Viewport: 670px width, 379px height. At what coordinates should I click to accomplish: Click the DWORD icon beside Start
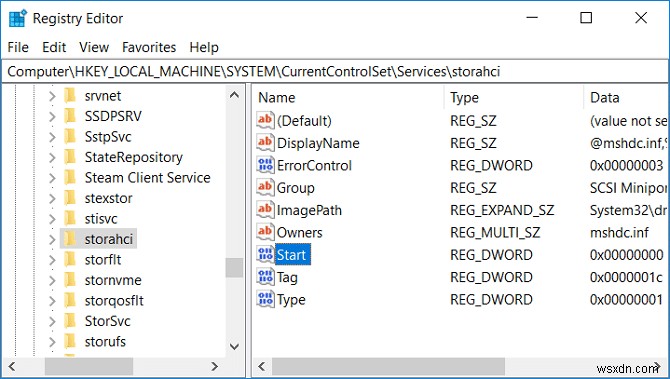coord(265,254)
